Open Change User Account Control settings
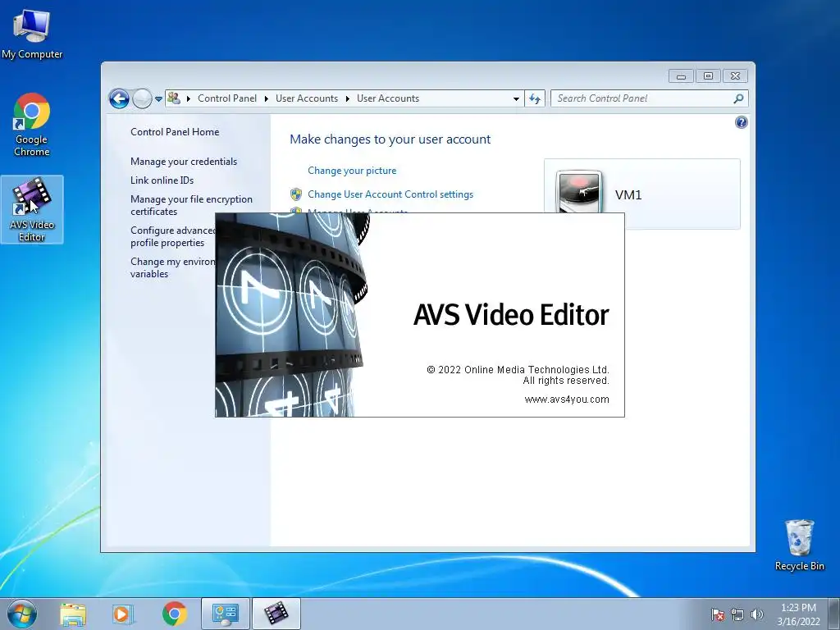 point(390,194)
